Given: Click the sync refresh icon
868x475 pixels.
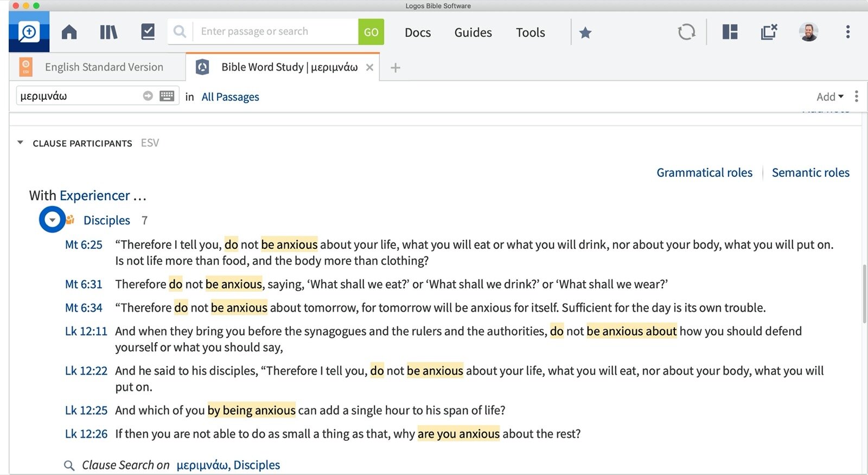Looking at the screenshot, I should pos(686,32).
